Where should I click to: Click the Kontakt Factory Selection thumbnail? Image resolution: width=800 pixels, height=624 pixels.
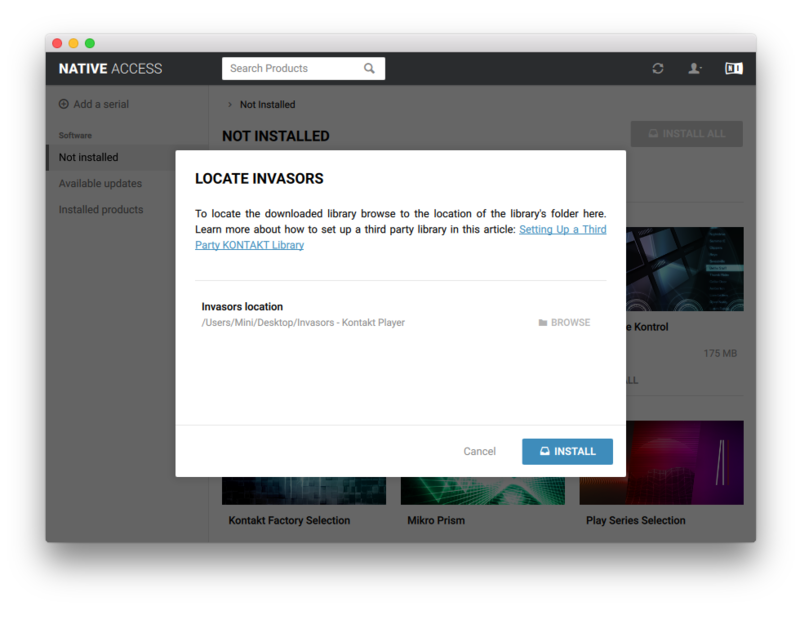(x=304, y=491)
